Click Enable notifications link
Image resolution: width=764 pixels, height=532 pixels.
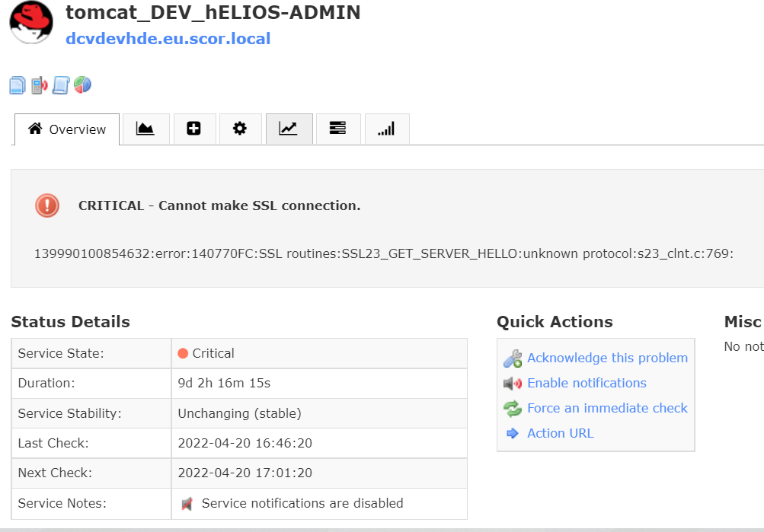(587, 383)
